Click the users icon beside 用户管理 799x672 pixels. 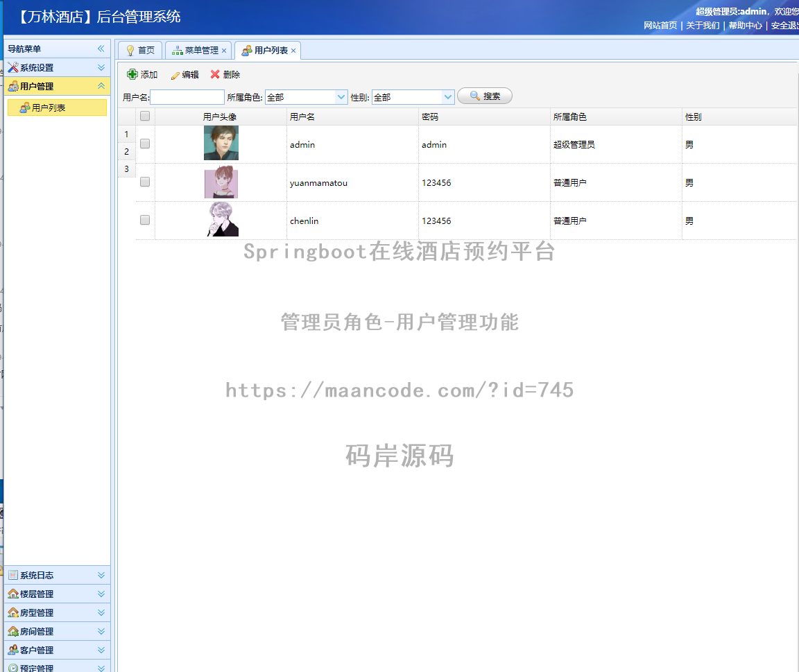click(x=12, y=86)
